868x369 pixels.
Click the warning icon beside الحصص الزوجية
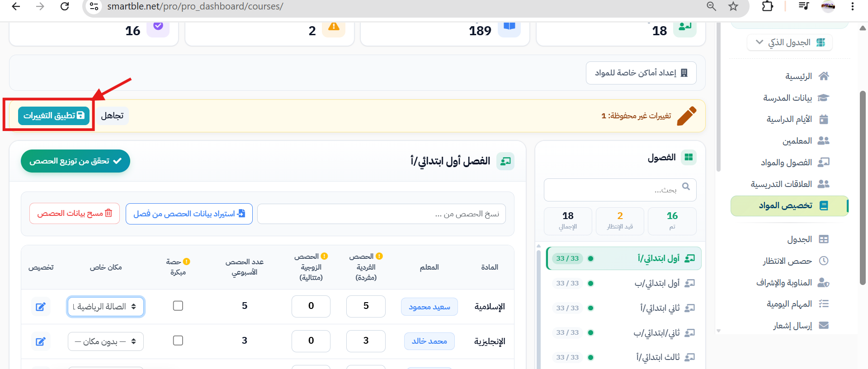[x=324, y=256]
